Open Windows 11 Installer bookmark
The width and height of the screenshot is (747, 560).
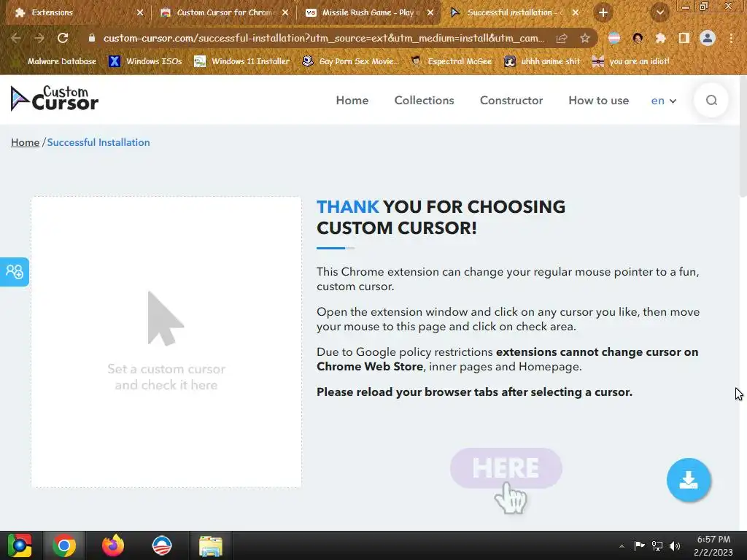point(242,61)
